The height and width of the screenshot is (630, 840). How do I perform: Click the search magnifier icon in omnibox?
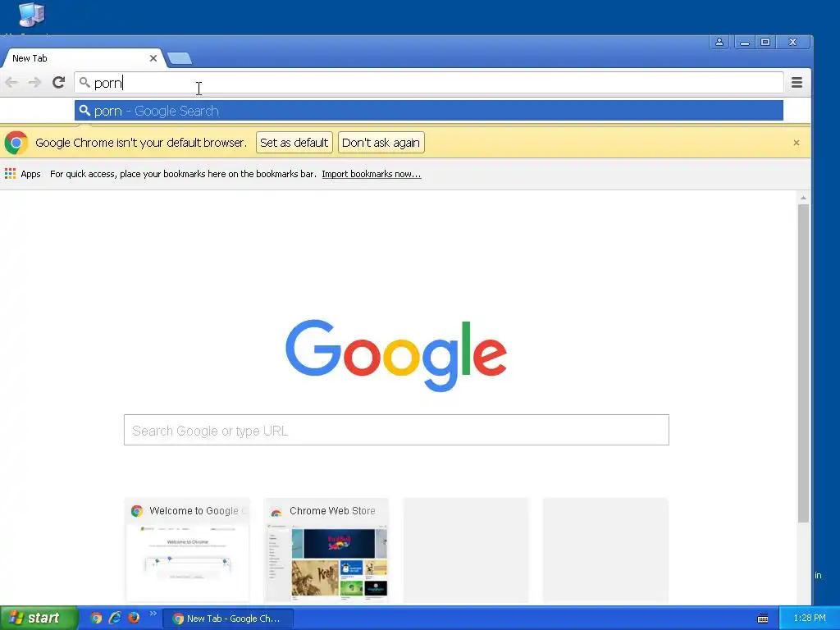point(84,82)
